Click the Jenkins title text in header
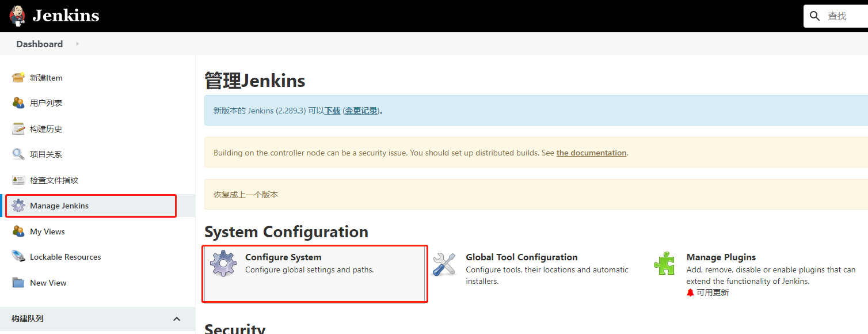Image resolution: width=868 pixels, height=334 pixels. coord(66,16)
